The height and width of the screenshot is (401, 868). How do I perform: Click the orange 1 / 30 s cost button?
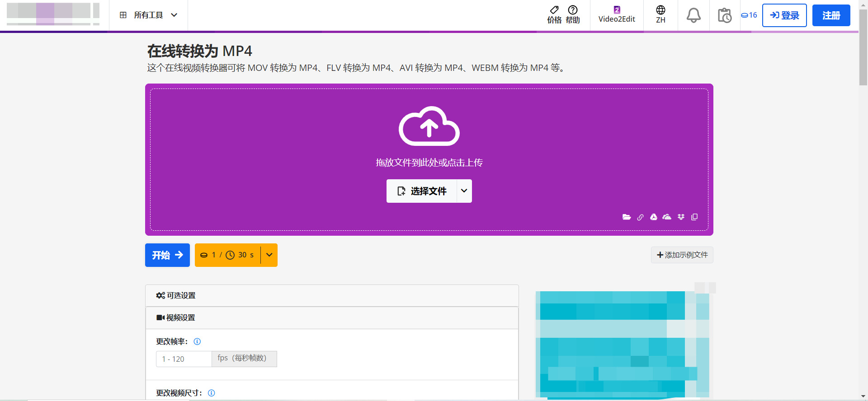pyautogui.click(x=227, y=255)
